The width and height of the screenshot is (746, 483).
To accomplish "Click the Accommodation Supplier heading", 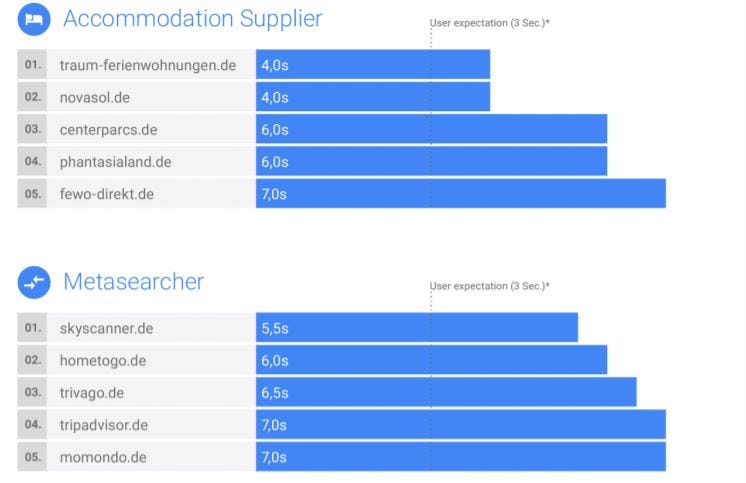I will pyautogui.click(x=193, y=19).
